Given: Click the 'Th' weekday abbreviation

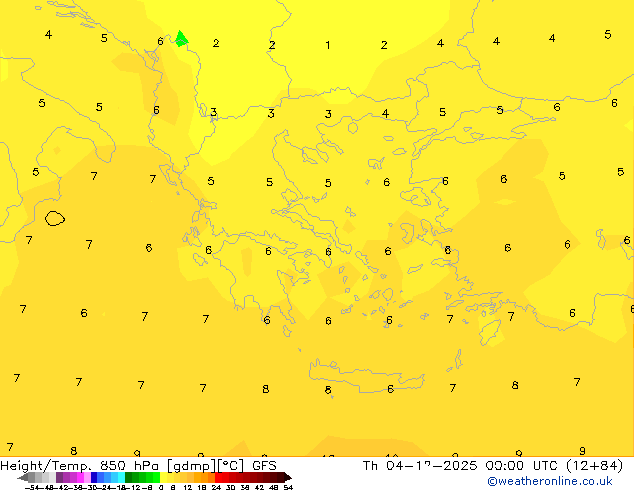Looking at the screenshot, I should (x=370, y=466).
